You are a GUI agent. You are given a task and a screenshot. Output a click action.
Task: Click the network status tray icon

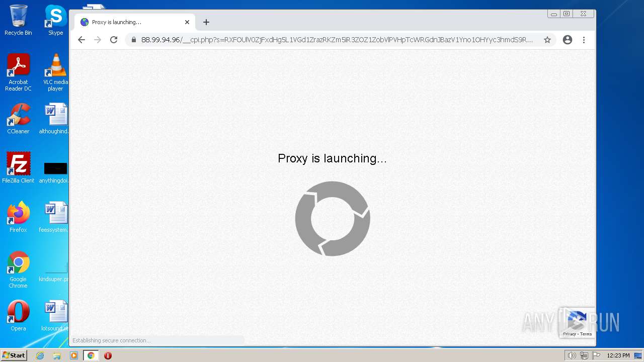(584, 355)
